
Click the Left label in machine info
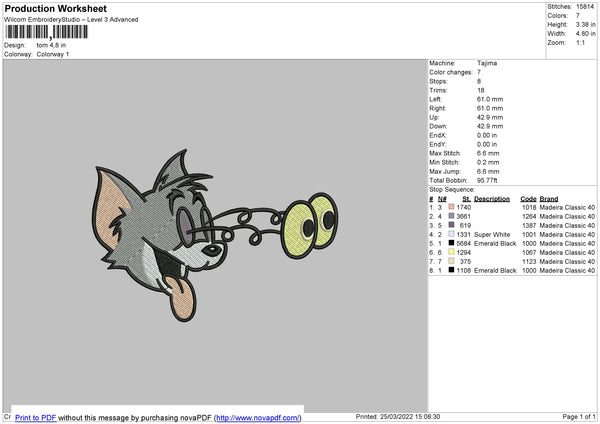click(435, 99)
